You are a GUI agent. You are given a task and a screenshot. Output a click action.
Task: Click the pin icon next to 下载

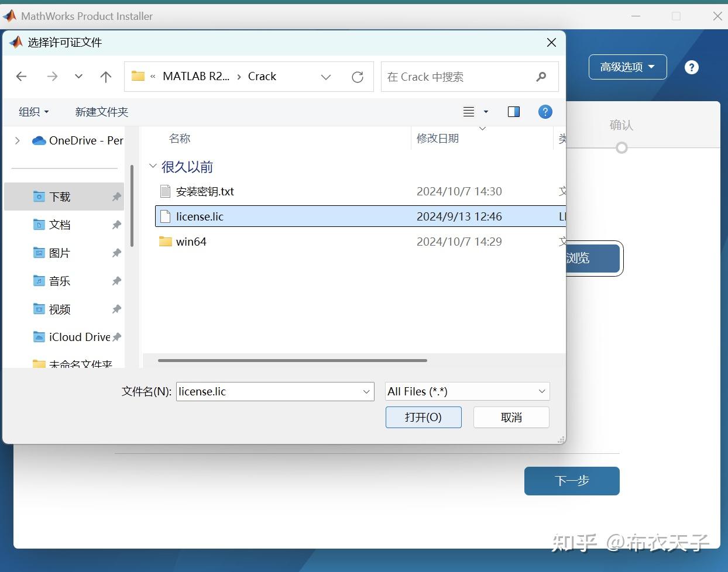pos(116,197)
